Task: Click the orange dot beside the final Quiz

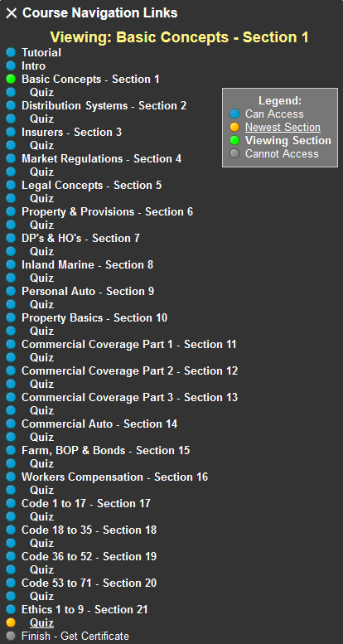Action: [x=11, y=622]
